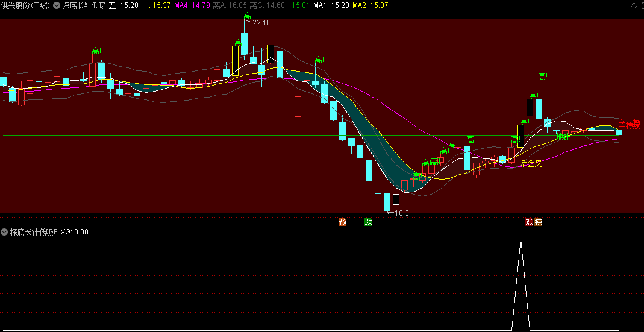This screenshot has width=644, height=332.
Task: Click the diamond icon at top right
Action: click(633, 5)
